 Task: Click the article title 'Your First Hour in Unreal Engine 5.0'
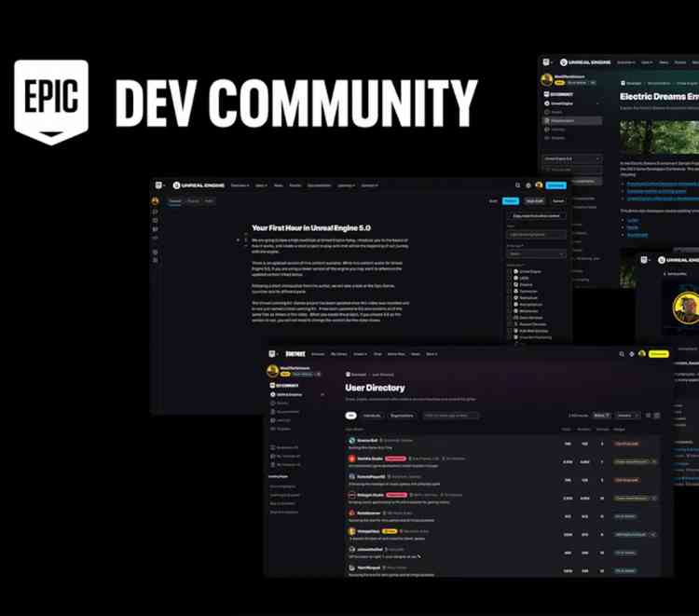click(x=311, y=227)
